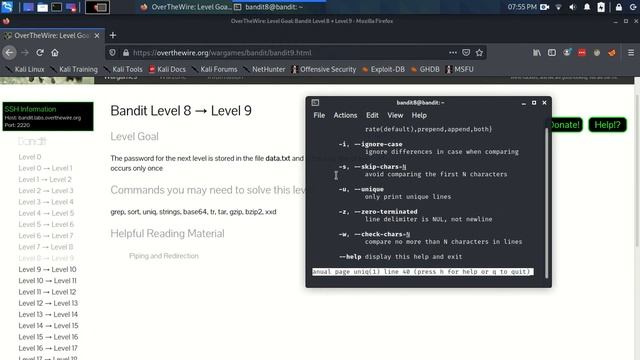The image size is (640, 360).
Task: Open the terminal Help menu
Action: 419,116
